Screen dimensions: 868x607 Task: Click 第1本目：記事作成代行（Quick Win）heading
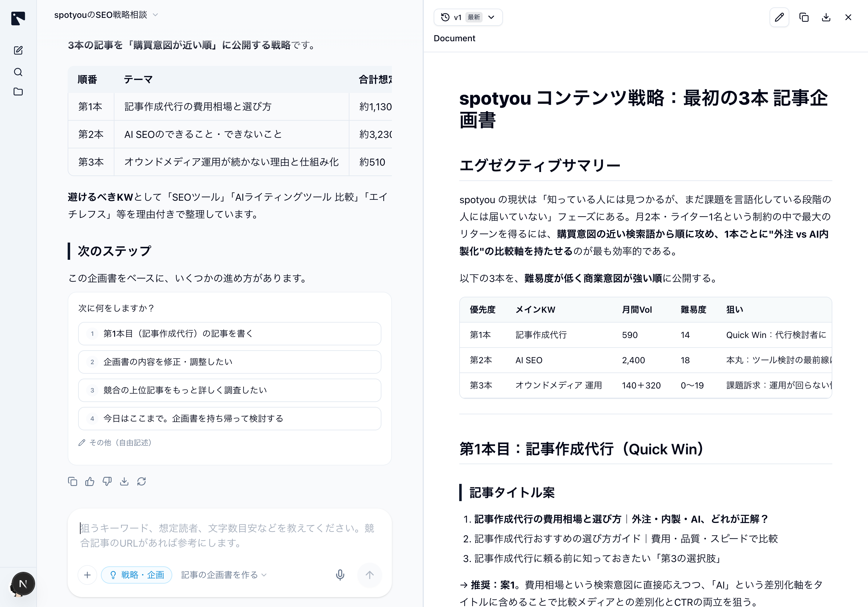581,449
